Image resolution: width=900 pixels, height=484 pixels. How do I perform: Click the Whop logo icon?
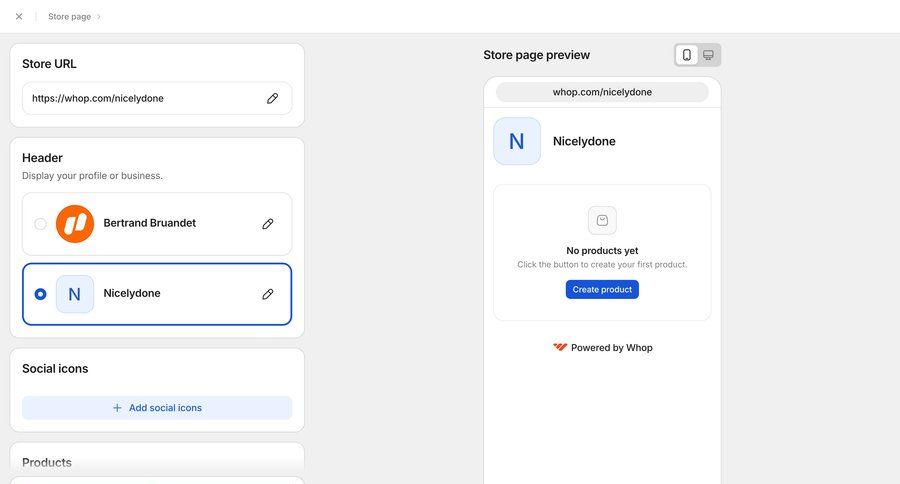(560, 348)
